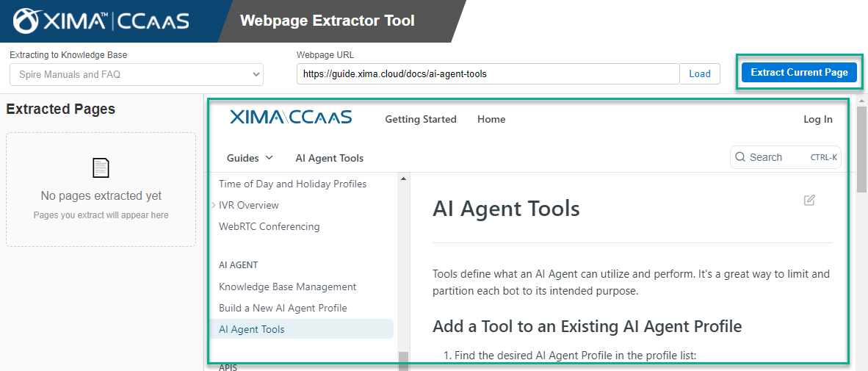The width and height of the screenshot is (868, 371).
Task: Expand the IVR Overview chevron
Action: (214, 205)
